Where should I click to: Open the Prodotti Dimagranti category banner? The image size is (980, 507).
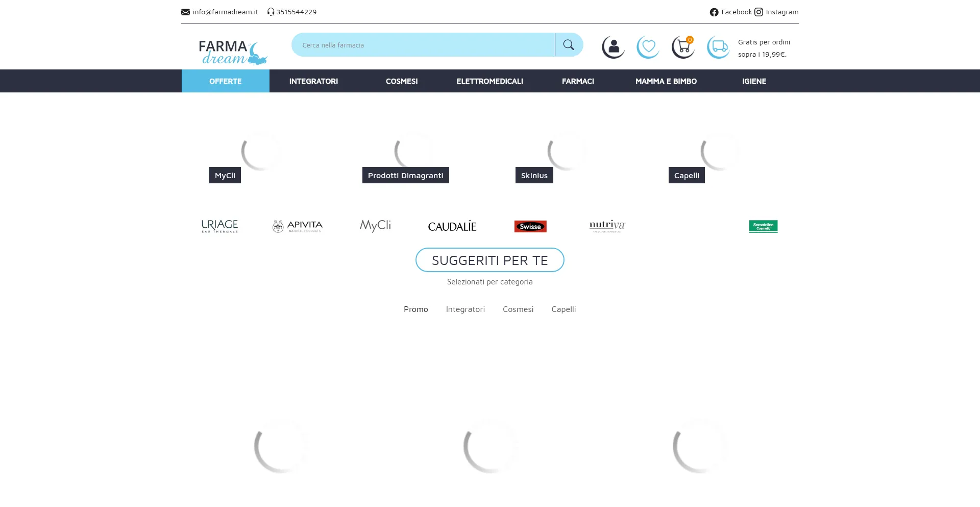click(x=405, y=175)
